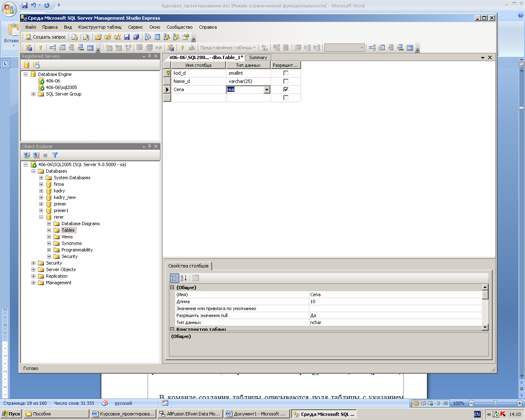Open the Справка menu
525x420 pixels.
(208, 27)
